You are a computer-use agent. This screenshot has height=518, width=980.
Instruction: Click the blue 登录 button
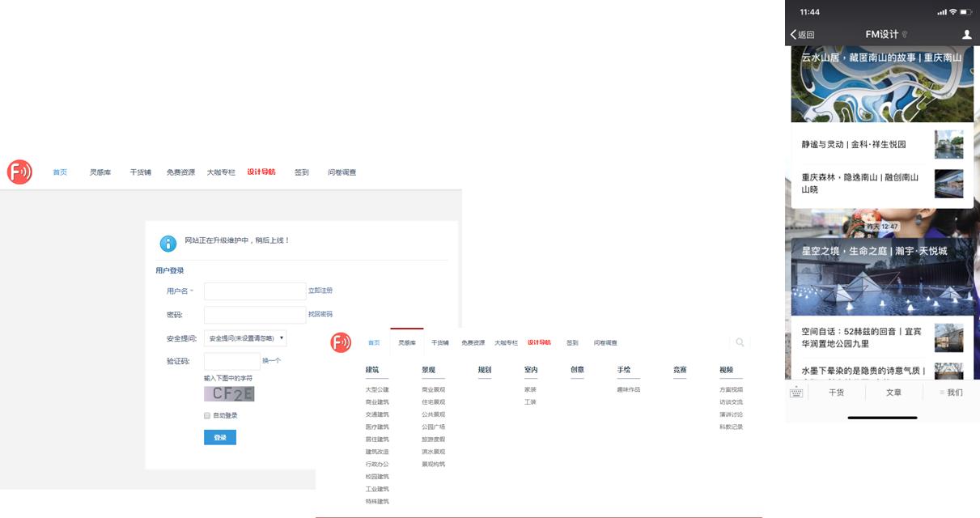tap(220, 437)
